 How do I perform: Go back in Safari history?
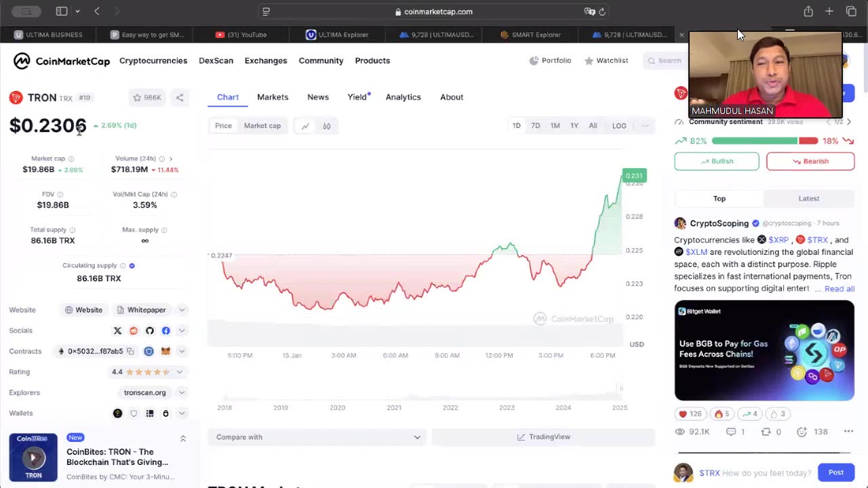point(97,12)
